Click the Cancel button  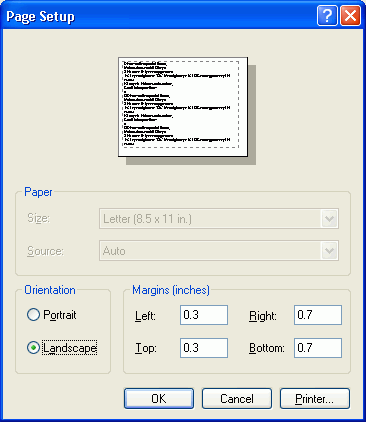click(x=237, y=398)
